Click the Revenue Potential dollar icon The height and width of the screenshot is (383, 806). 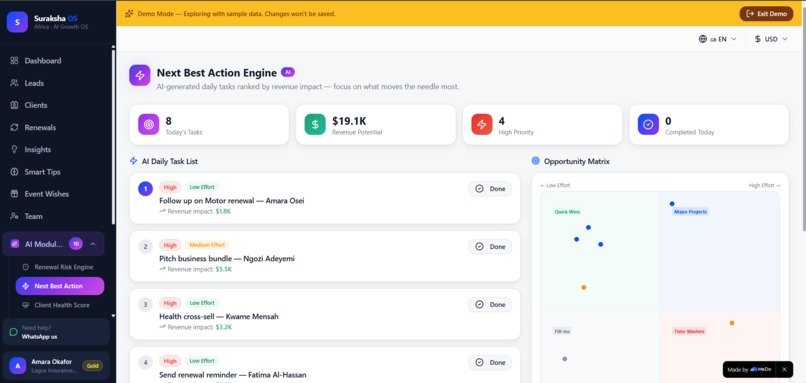tap(315, 124)
